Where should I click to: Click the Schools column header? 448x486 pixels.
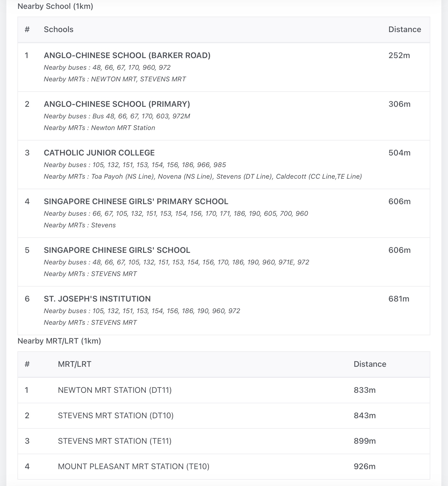(x=58, y=29)
